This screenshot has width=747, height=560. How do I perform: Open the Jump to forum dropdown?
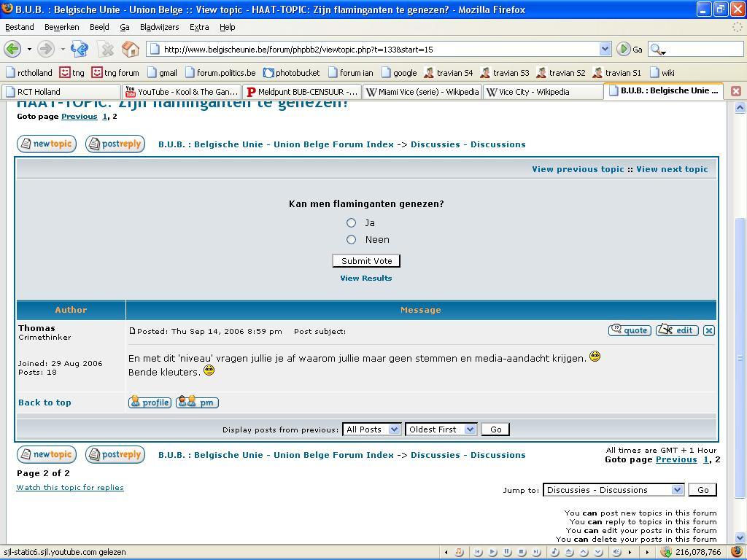pos(613,490)
